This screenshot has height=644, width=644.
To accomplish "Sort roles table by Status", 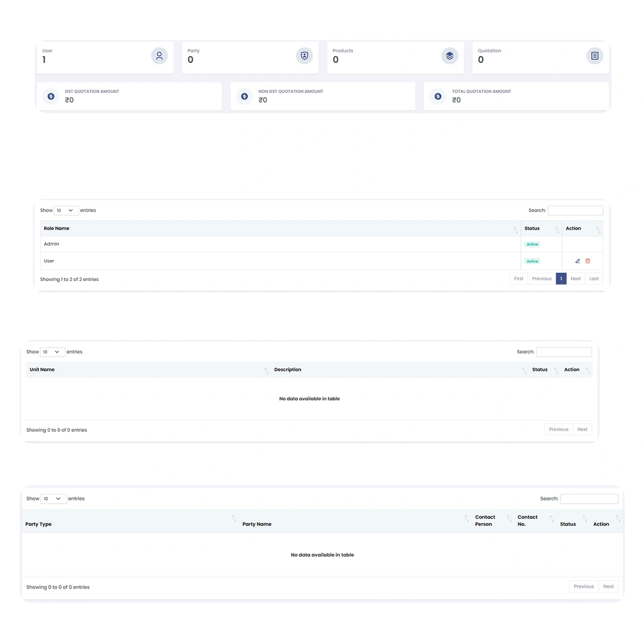I will (x=557, y=230).
